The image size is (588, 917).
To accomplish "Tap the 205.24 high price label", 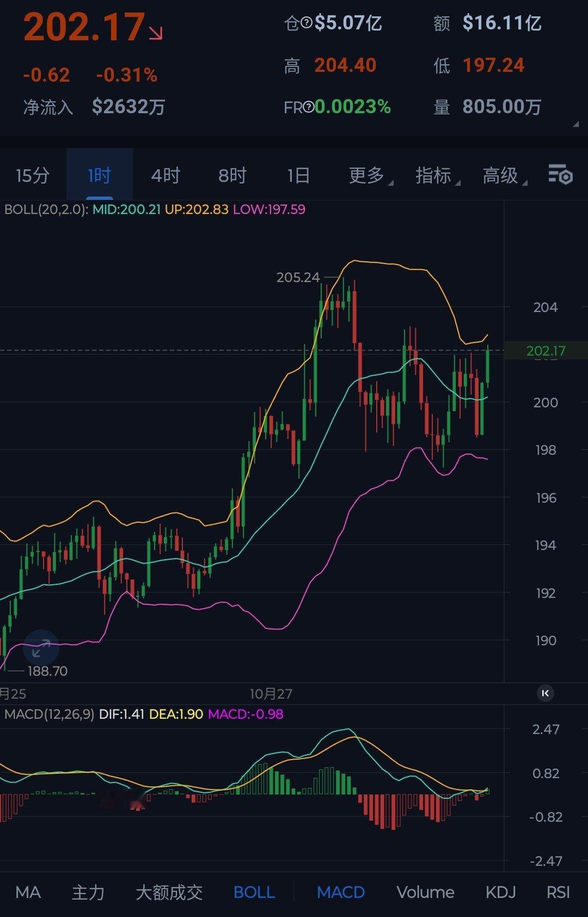I will pos(298,277).
